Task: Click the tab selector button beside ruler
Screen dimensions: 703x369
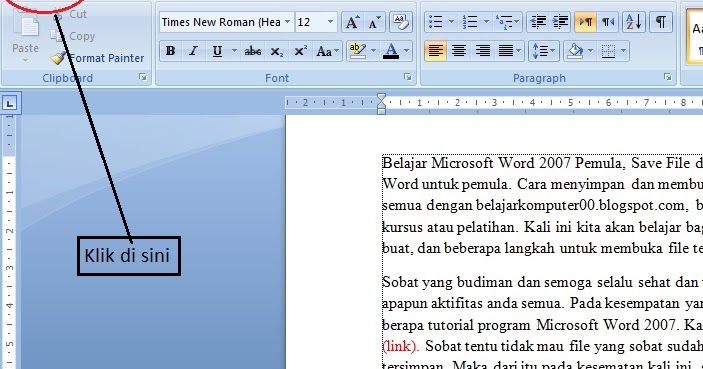Action: pyautogui.click(x=9, y=104)
